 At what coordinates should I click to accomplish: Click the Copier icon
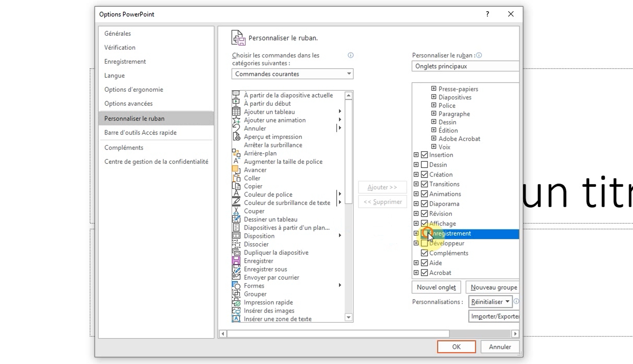pyautogui.click(x=236, y=186)
